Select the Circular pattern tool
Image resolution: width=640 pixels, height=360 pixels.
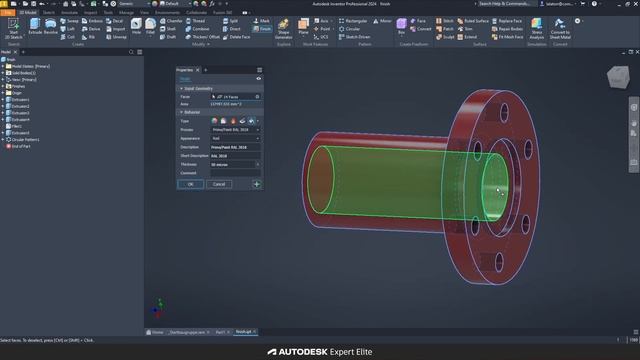[x=349, y=29]
